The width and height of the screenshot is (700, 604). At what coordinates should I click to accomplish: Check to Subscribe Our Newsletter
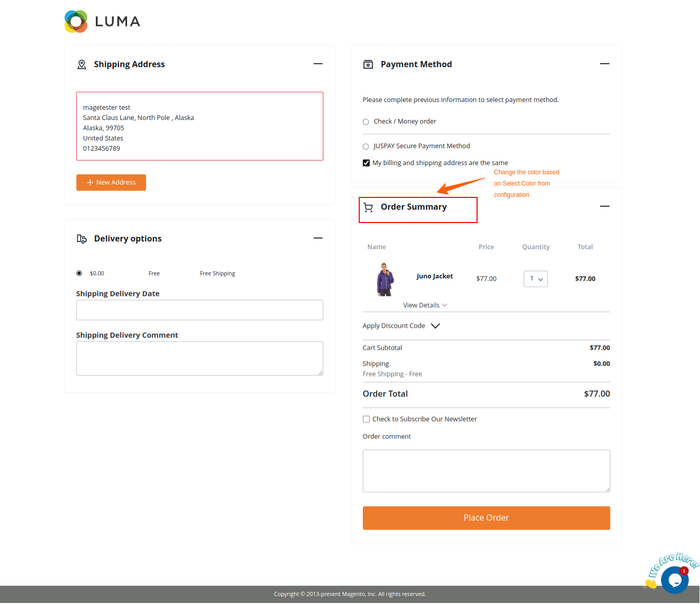[x=366, y=419]
